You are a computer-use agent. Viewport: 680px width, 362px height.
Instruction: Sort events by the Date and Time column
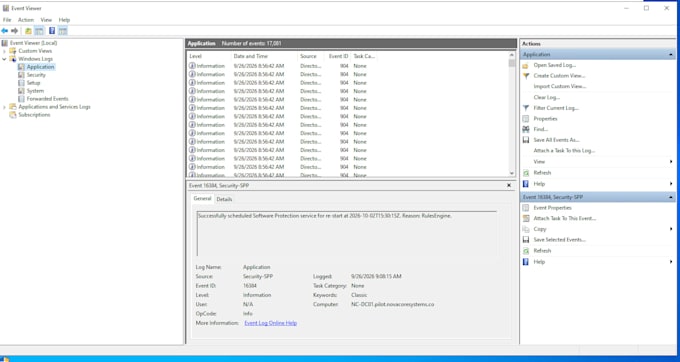pyautogui.click(x=264, y=56)
